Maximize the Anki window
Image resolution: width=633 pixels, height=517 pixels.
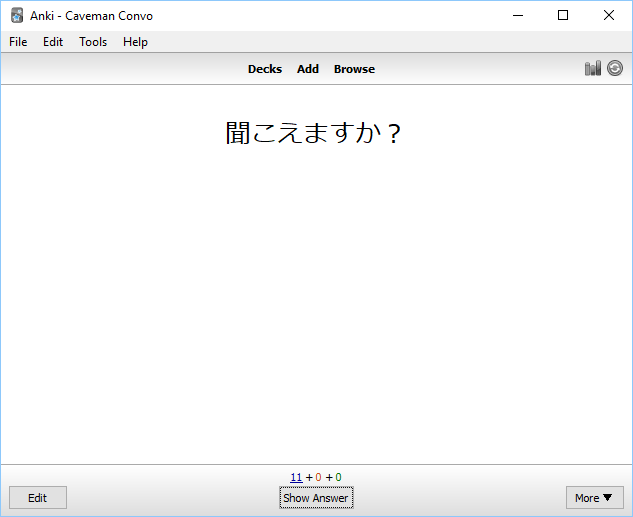563,15
